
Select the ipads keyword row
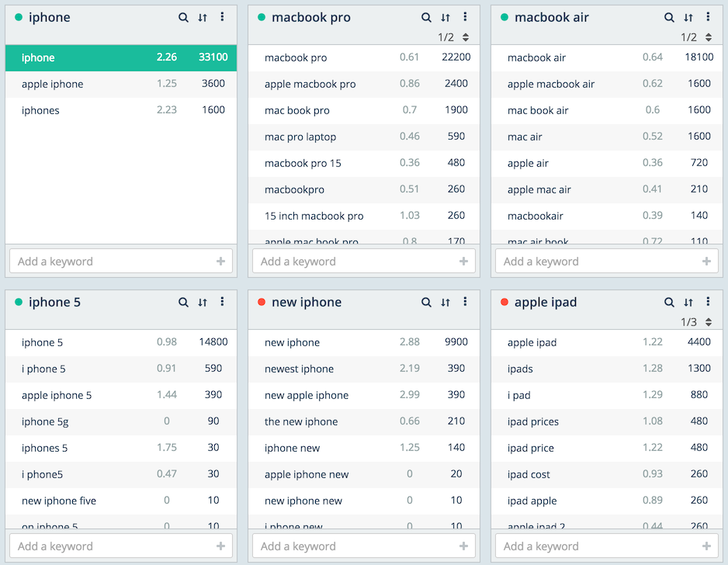pos(607,369)
